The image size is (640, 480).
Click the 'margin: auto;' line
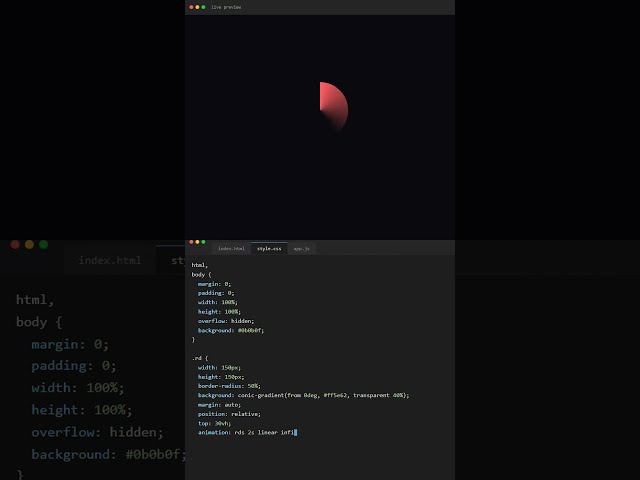tap(219, 405)
